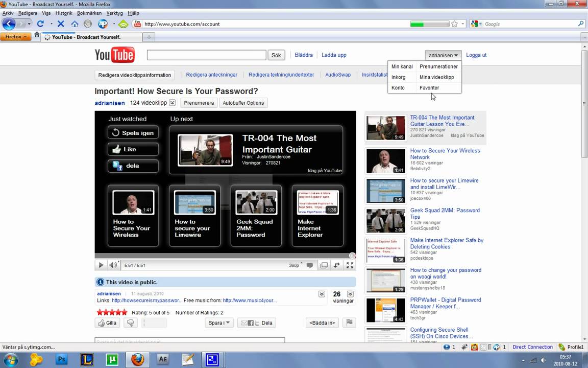Click the Logga ut link
588x368 pixels.
point(476,55)
